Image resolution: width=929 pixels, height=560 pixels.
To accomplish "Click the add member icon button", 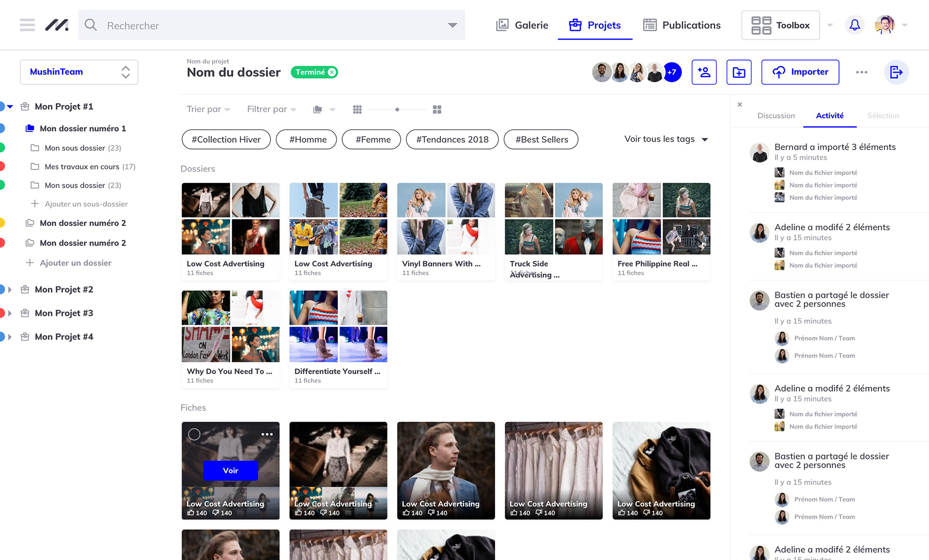I will click(x=704, y=72).
